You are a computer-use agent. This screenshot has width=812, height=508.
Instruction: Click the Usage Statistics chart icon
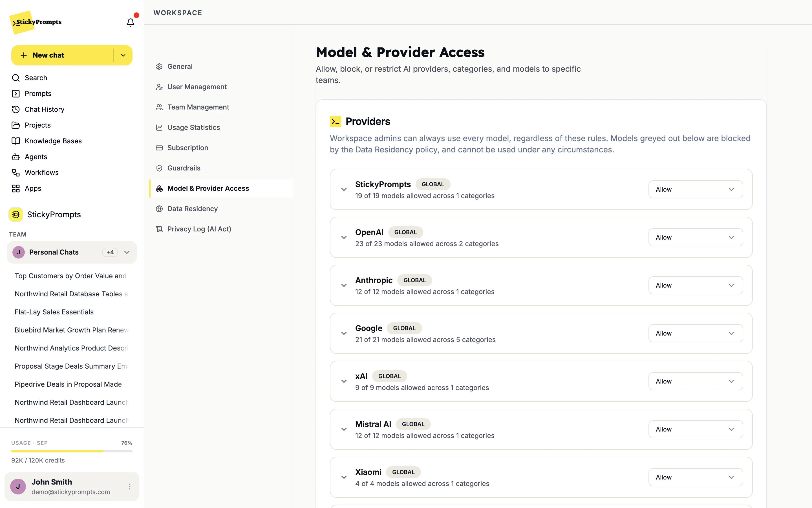tap(159, 127)
